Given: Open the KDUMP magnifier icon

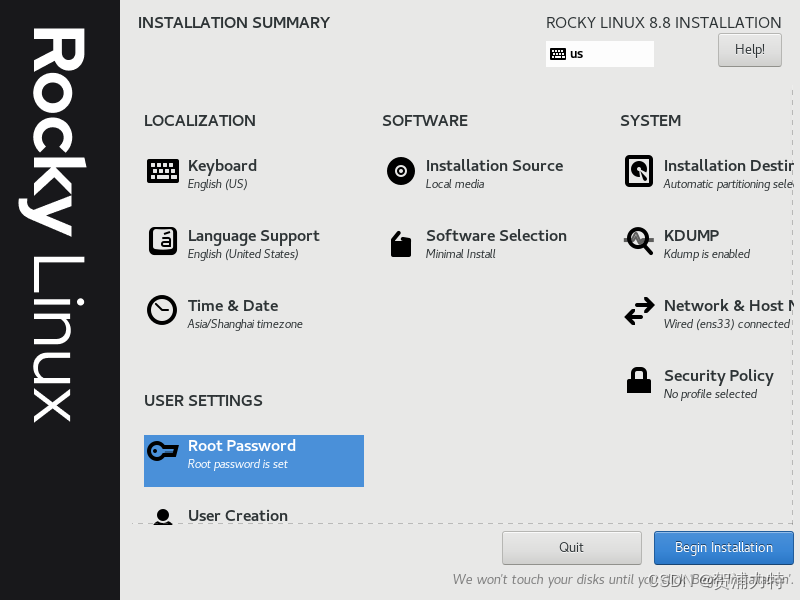Looking at the screenshot, I should [x=639, y=241].
